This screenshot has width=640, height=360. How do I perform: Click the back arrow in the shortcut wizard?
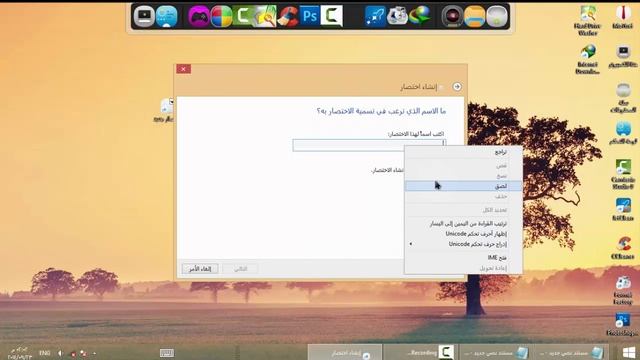pos(457,87)
